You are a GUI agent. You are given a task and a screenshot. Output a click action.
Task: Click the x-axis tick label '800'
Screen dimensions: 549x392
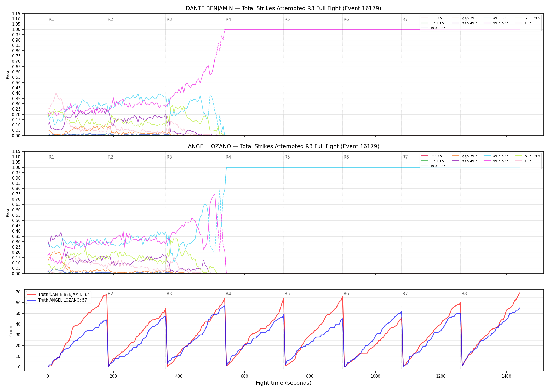coord(310,376)
